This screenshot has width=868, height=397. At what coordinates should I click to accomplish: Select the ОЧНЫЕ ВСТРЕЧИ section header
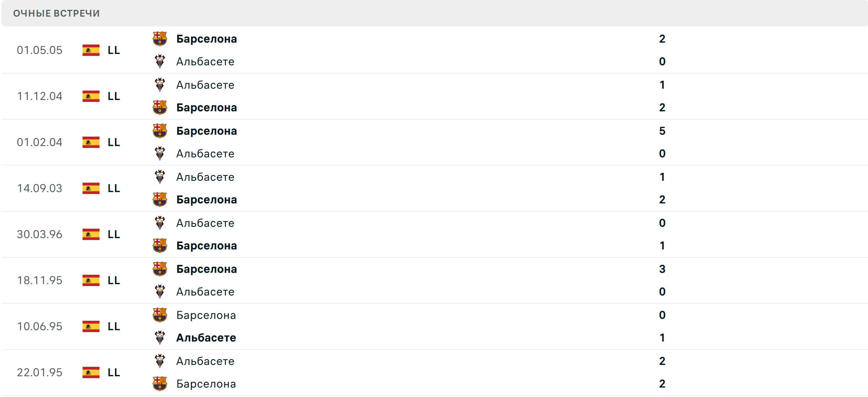coord(56,13)
